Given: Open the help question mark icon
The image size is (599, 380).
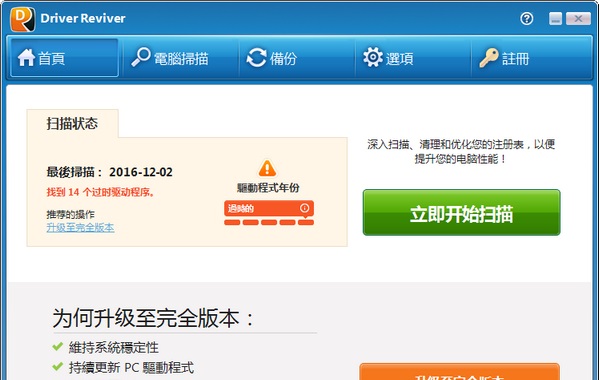Looking at the screenshot, I should [x=526, y=18].
